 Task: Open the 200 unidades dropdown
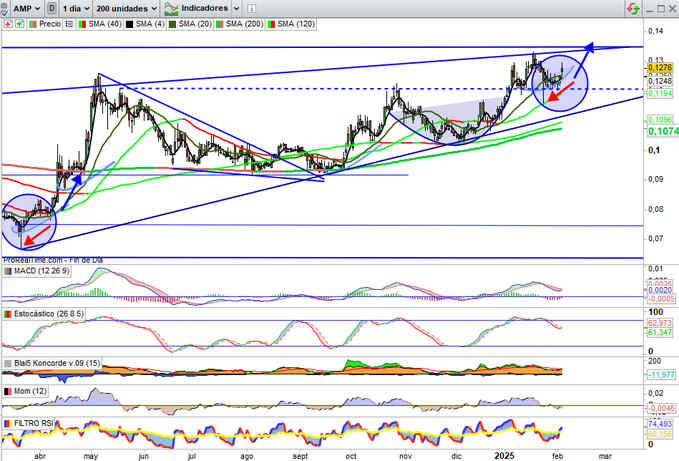click(x=126, y=8)
